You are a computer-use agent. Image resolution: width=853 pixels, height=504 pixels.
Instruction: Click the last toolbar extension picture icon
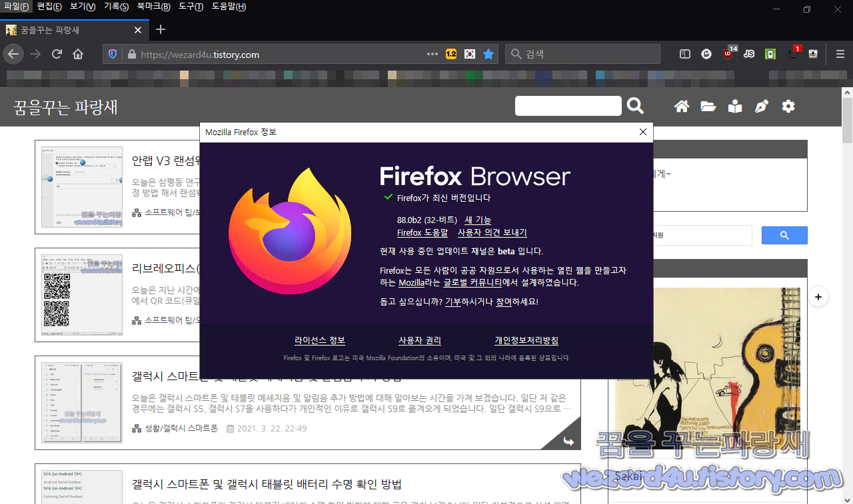[x=813, y=54]
